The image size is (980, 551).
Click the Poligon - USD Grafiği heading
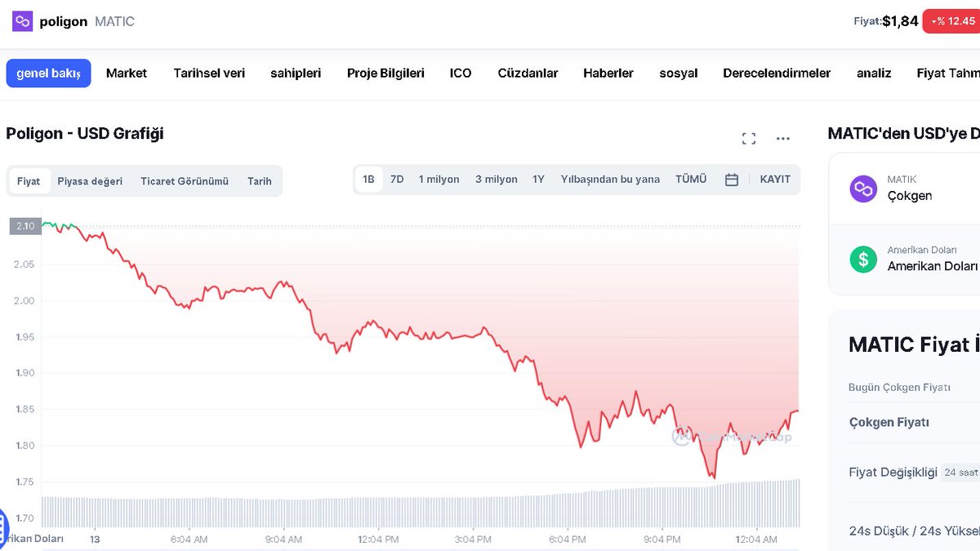tap(85, 134)
